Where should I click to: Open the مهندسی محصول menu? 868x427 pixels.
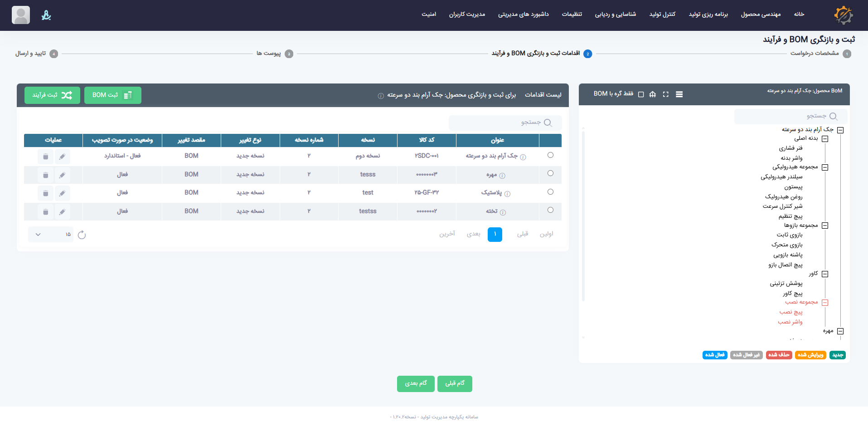[x=761, y=15]
